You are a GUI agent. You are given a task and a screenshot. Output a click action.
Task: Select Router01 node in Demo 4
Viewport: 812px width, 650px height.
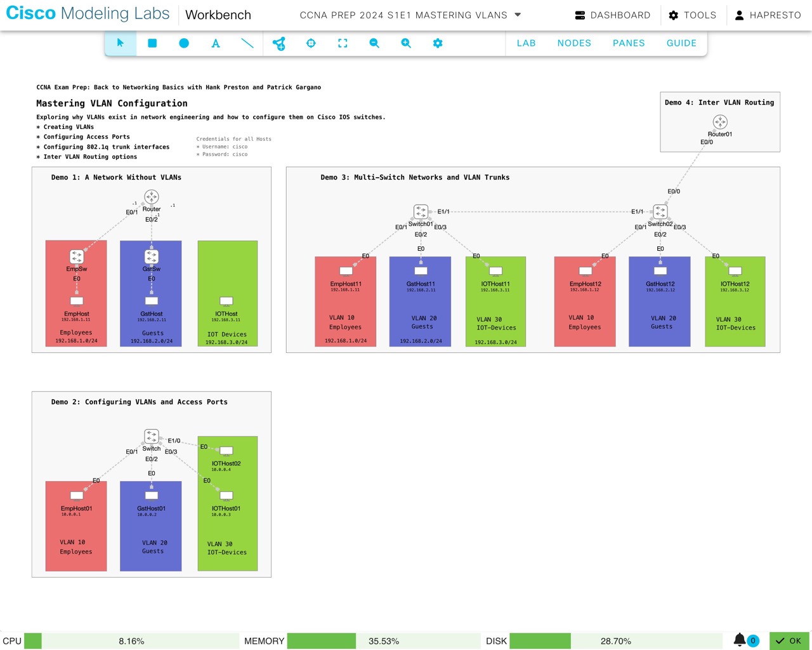pos(720,122)
